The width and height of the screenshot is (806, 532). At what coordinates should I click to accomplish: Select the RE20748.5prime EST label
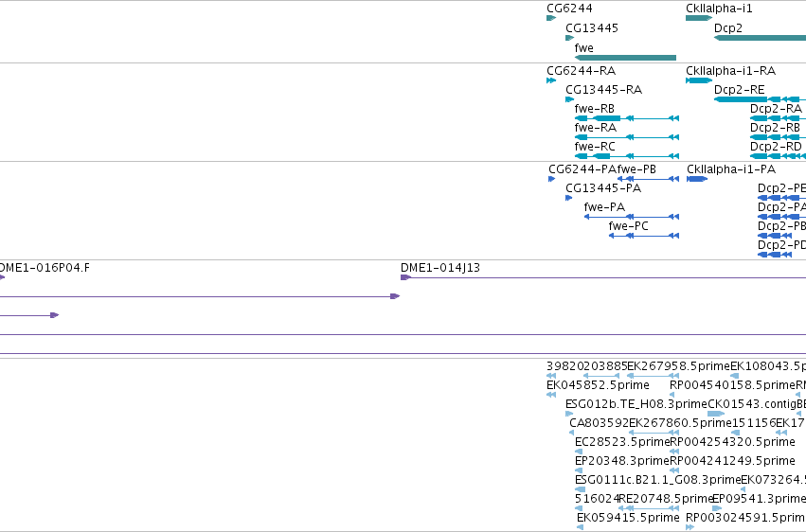pos(667,500)
